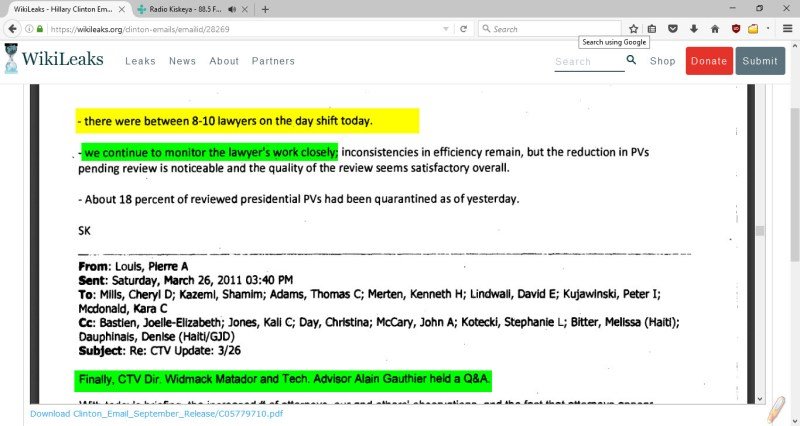The image size is (800, 426).
Task: Show bookmarks list clipboard icon
Action: 652,29
